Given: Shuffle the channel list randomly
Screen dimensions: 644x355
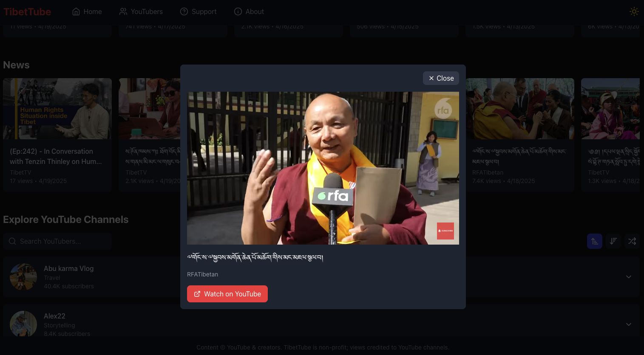Looking at the screenshot, I should coord(632,241).
